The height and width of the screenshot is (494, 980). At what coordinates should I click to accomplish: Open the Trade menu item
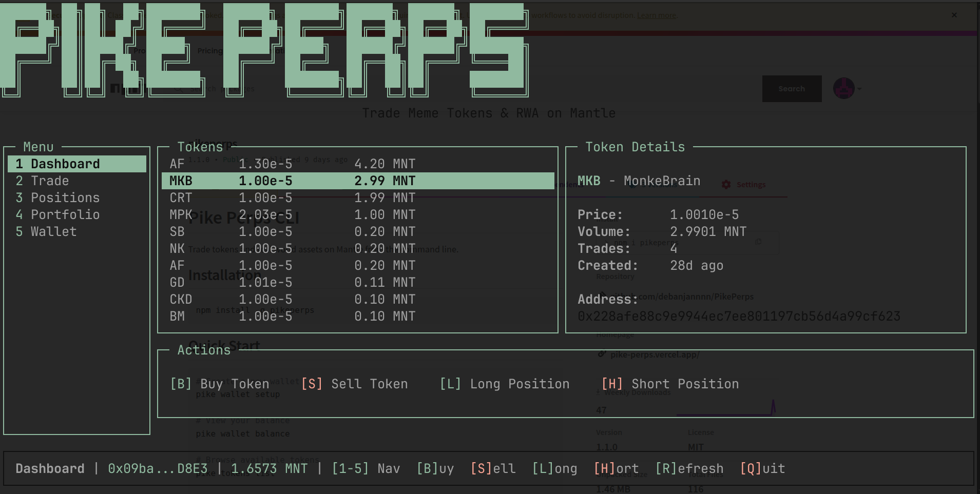click(x=49, y=181)
